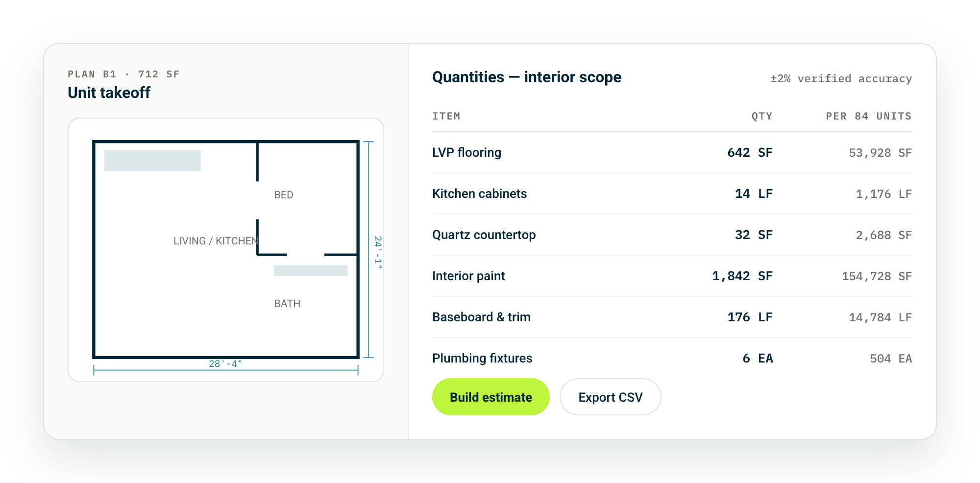
Task: Click the 176 LF quantity value
Action: 750,317
